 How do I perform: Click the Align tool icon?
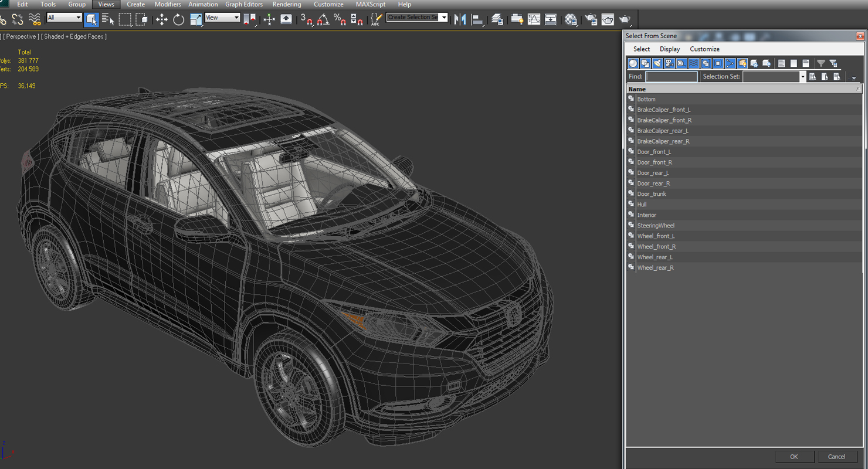click(477, 19)
